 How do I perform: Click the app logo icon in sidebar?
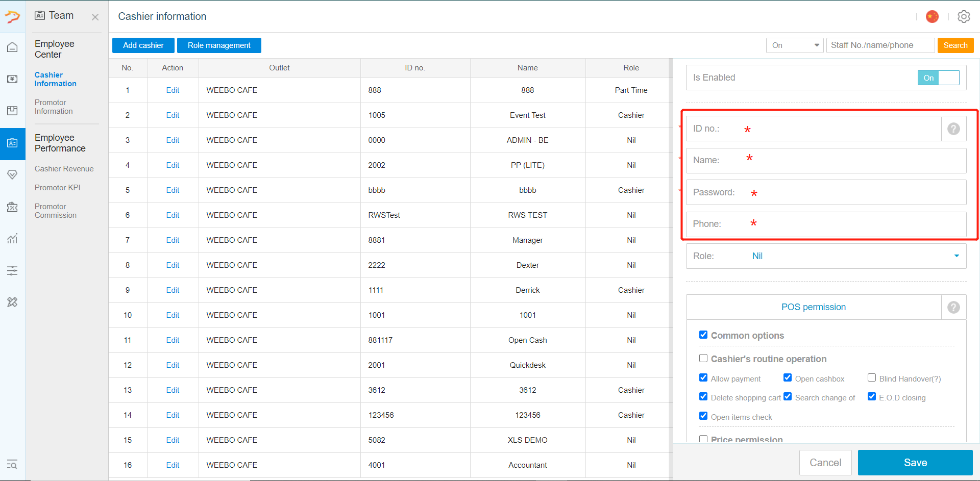[12, 17]
